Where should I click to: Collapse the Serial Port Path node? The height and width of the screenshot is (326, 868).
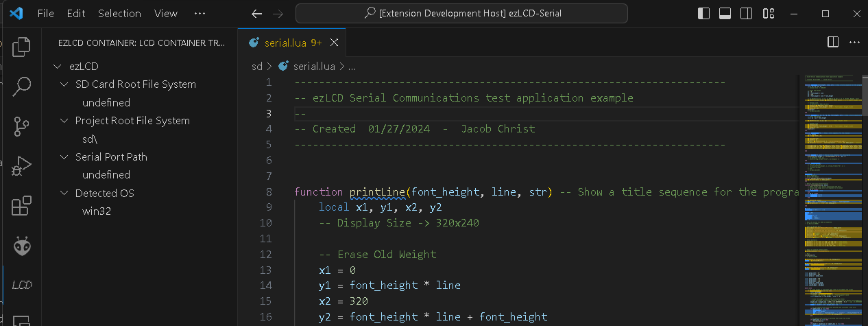64,157
